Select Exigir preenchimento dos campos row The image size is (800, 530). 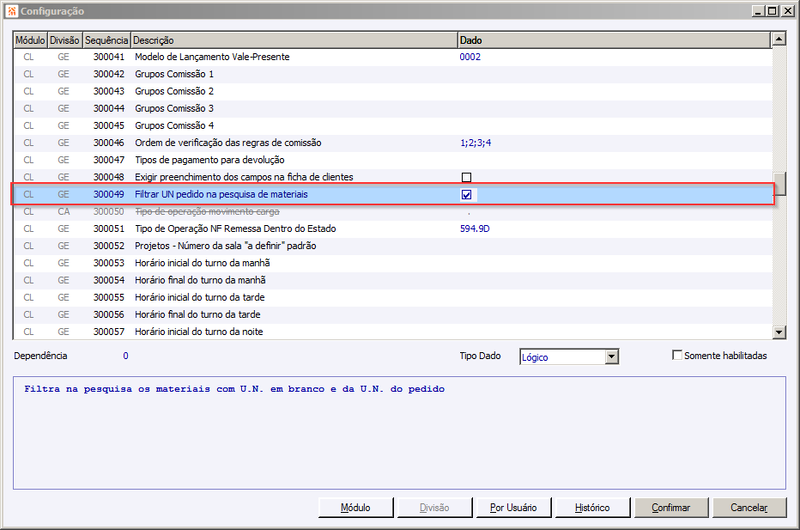392,177
